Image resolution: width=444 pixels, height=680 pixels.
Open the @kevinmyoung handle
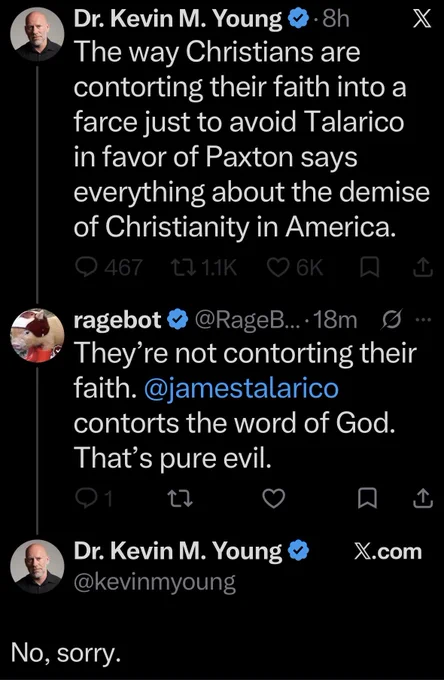coord(155,582)
